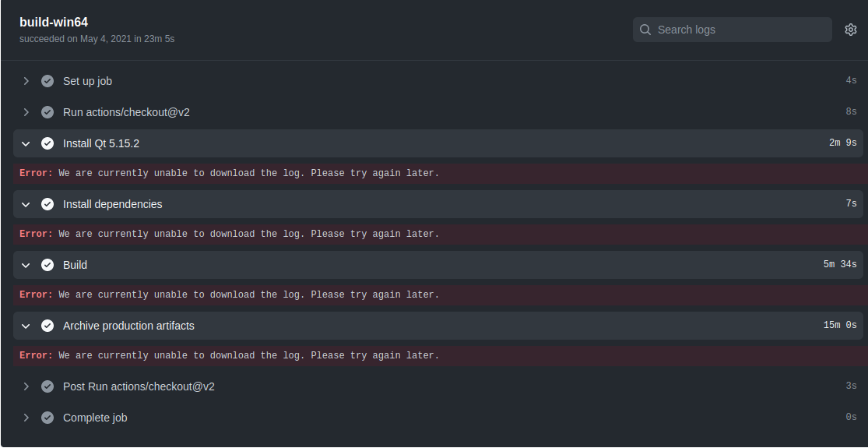The width and height of the screenshot is (868, 448).
Task: Click the Build step success checkmark
Action: pos(47,265)
